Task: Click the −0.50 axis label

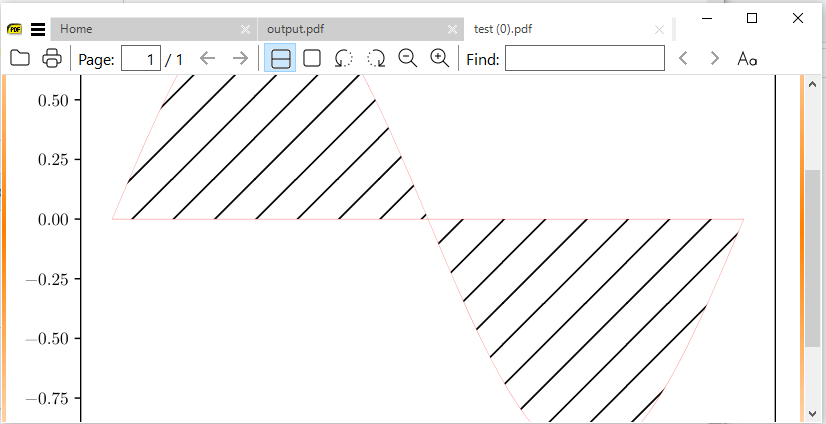Action: (48, 338)
